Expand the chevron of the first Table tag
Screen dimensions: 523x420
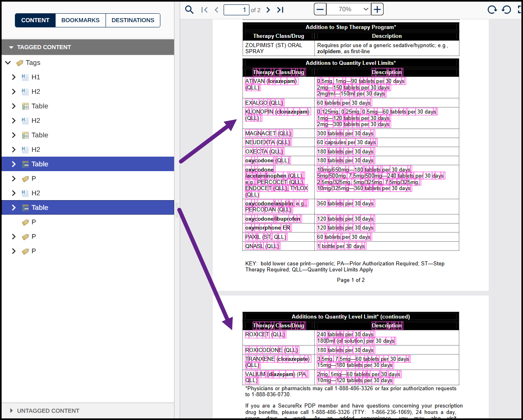pos(14,106)
